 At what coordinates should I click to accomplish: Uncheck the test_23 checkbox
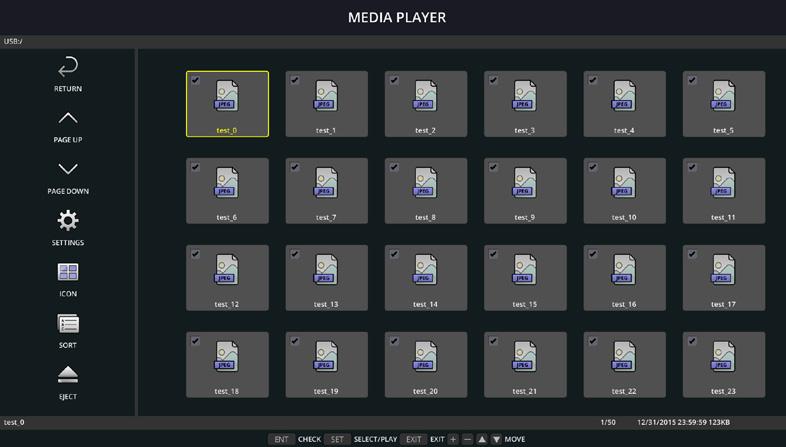[x=692, y=341]
